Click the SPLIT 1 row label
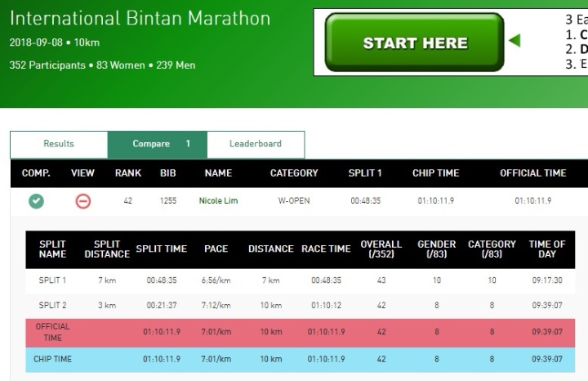This screenshot has height=381, width=588. pos(55,280)
